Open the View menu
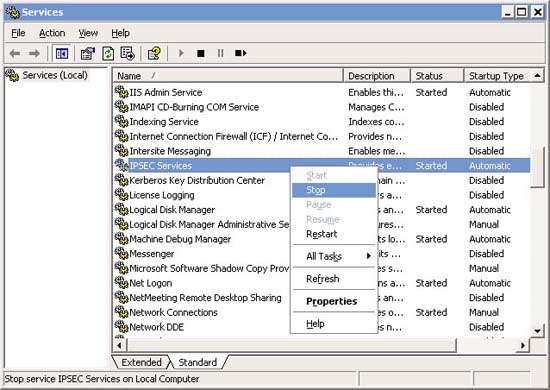 pyautogui.click(x=88, y=33)
